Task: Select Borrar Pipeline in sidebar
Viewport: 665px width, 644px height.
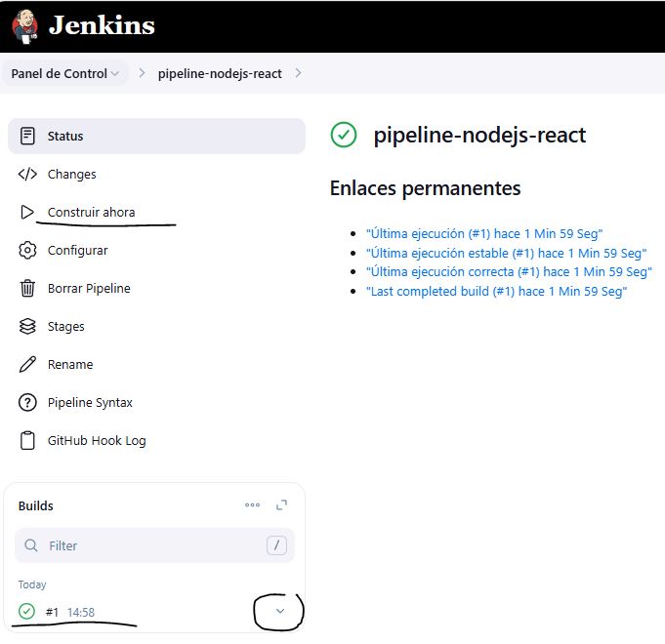Action: point(89,289)
